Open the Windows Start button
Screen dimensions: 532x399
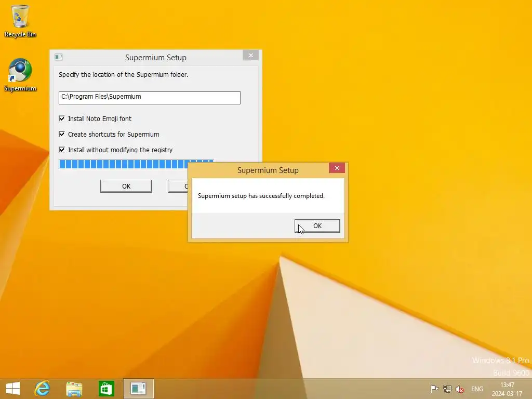click(13, 389)
